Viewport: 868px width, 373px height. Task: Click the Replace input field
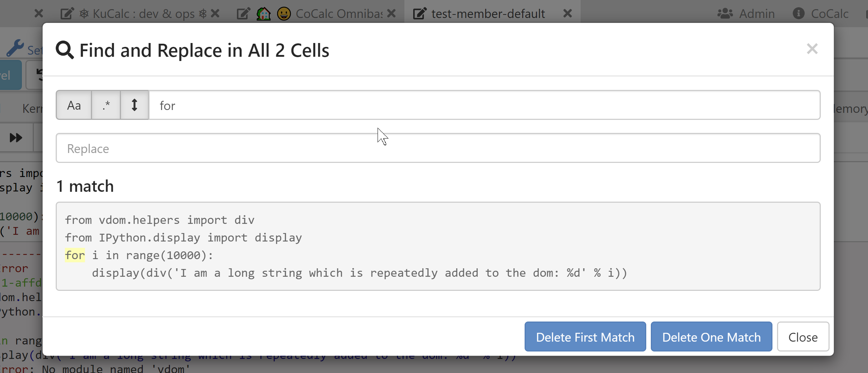coord(438,148)
